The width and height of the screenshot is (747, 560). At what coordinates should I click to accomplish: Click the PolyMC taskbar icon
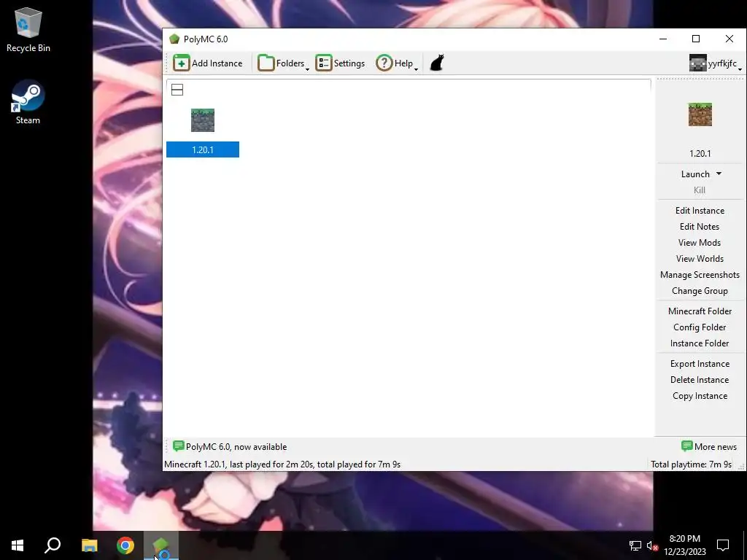click(x=161, y=545)
